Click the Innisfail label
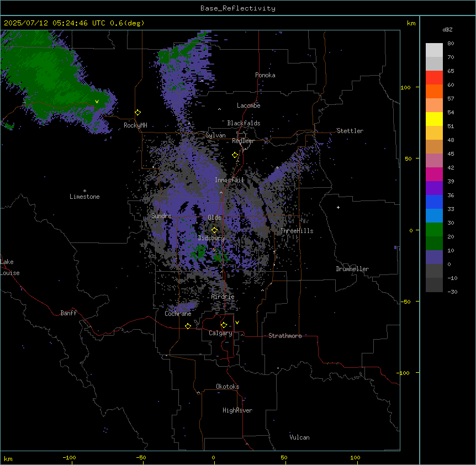This screenshot has width=476, height=465. (230, 180)
